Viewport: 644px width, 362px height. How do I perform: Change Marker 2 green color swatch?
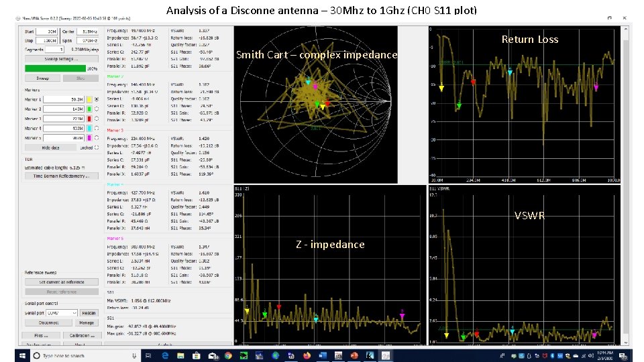pos(89,109)
